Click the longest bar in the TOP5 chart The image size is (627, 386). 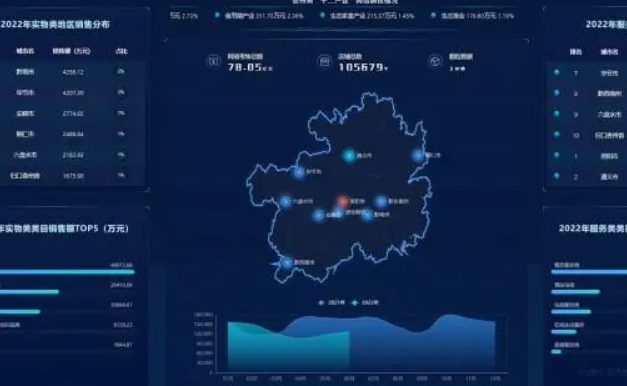click(x=67, y=272)
